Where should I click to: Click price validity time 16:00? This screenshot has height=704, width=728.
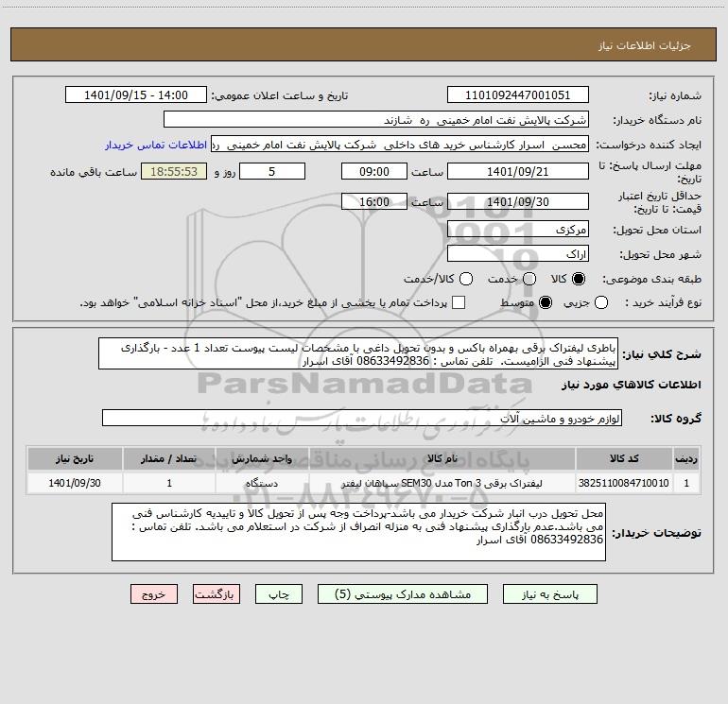coord(374,201)
